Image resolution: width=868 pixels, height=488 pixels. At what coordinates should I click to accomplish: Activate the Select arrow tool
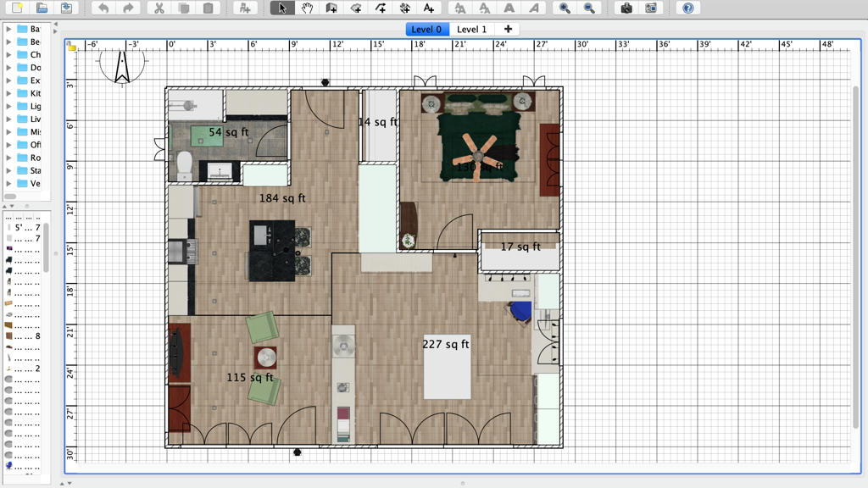tap(282, 8)
